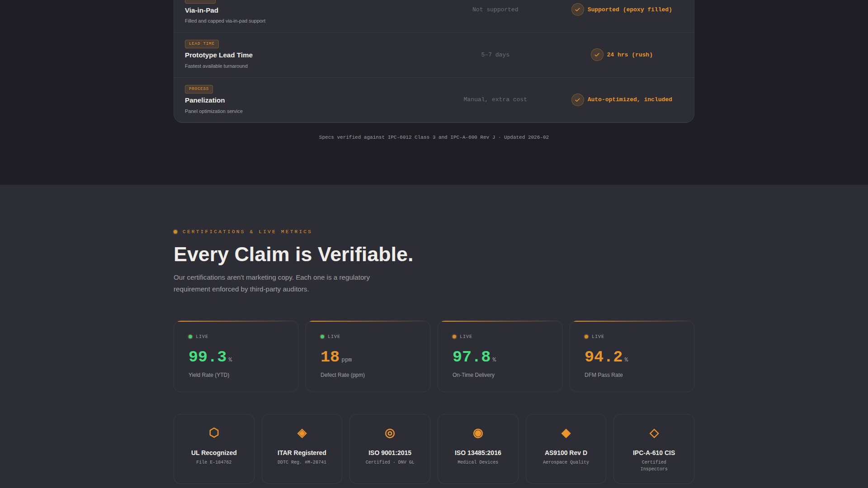Click checkmark beside Auto-optimized, included

click(x=577, y=99)
